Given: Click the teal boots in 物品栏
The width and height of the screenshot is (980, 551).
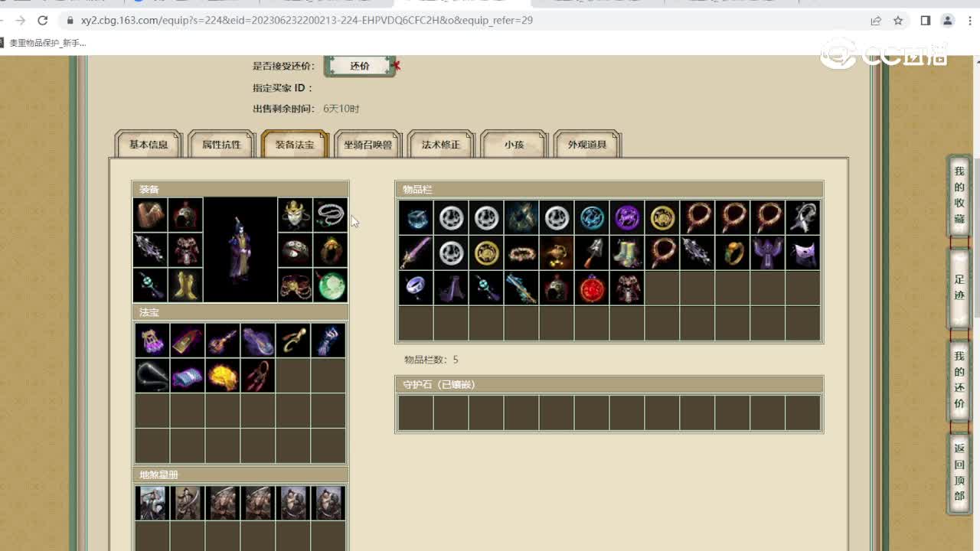Looking at the screenshot, I should (627, 253).
